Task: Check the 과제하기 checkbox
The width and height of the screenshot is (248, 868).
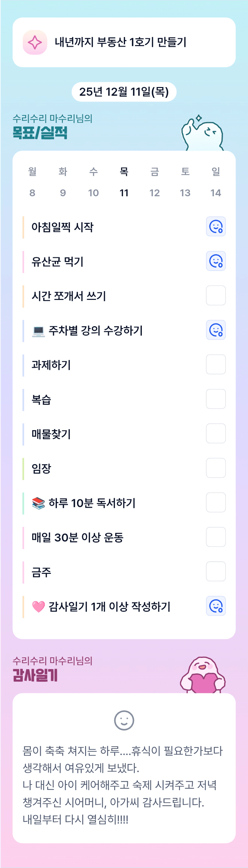Action: [x=216, y=365]
